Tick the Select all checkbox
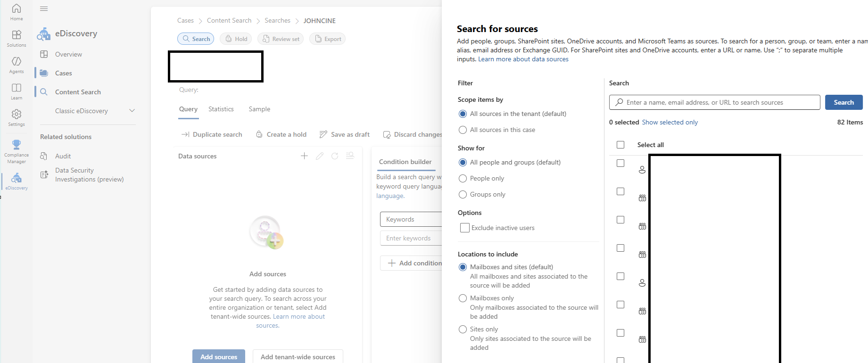 [620, 145]
